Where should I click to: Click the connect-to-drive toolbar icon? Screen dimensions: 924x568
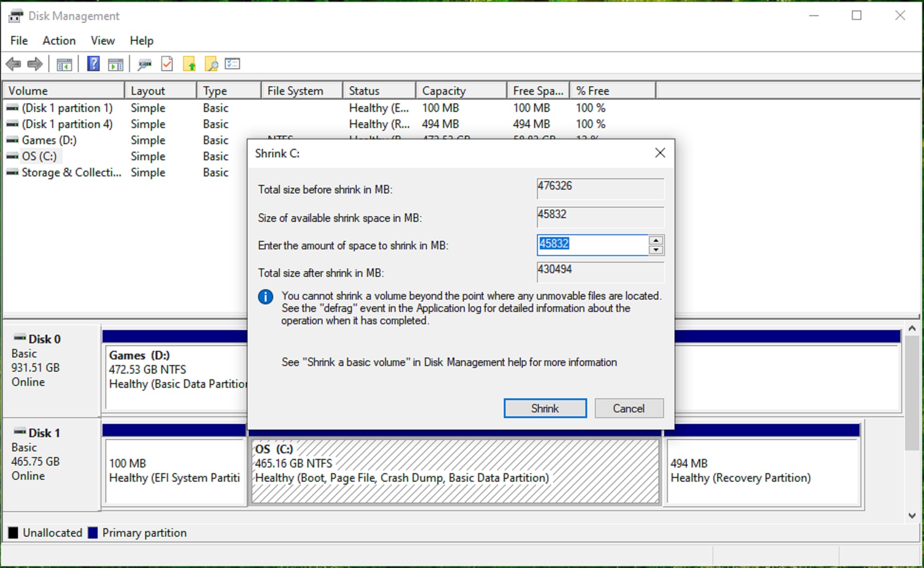tap(144, 64)
